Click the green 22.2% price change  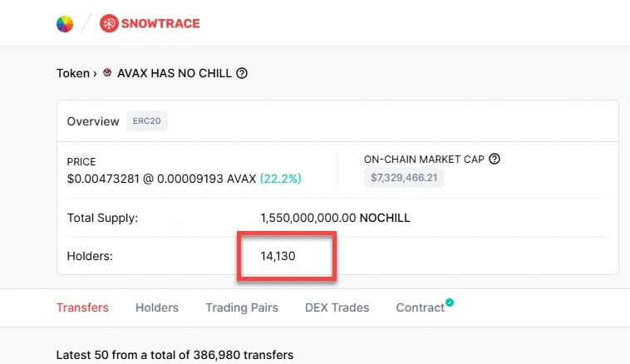click(280, 178)
